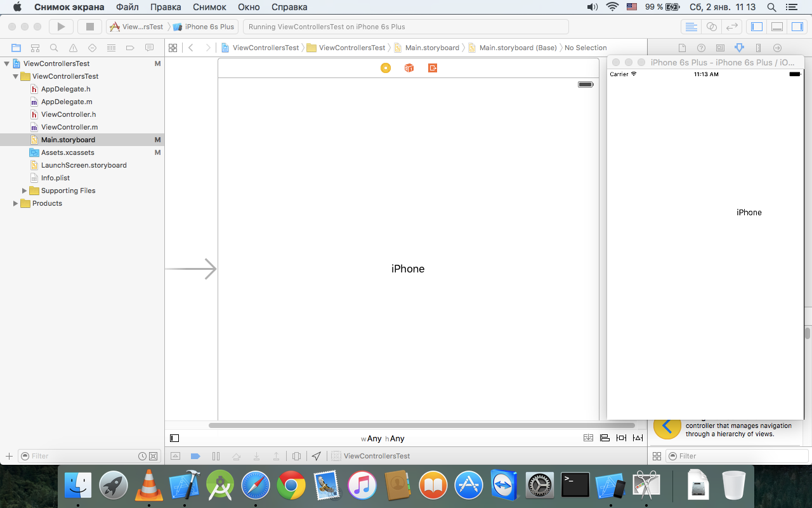
Task: Select the First Responder cube icon
Action: [x=409, y=68]
